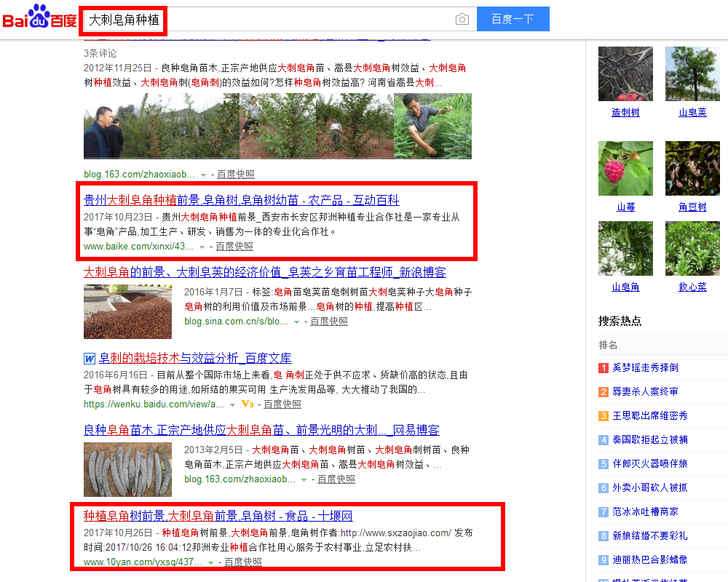Viewport: 728px width, 582px height.
Task: Expand the arrow beside www.10yan.com/yxsq/437...
Action: click(x=211, y=563)
